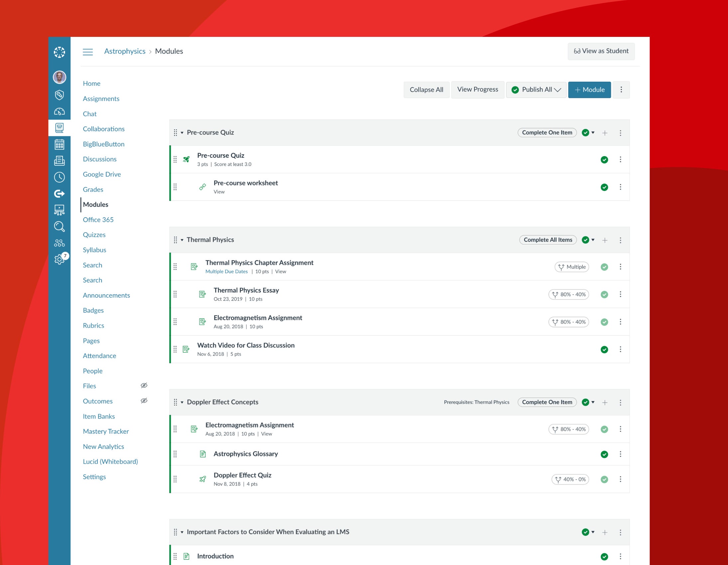Open Multiple Due Dates link
The height and width of the screenshot is (565, 728).
point(227,271)
